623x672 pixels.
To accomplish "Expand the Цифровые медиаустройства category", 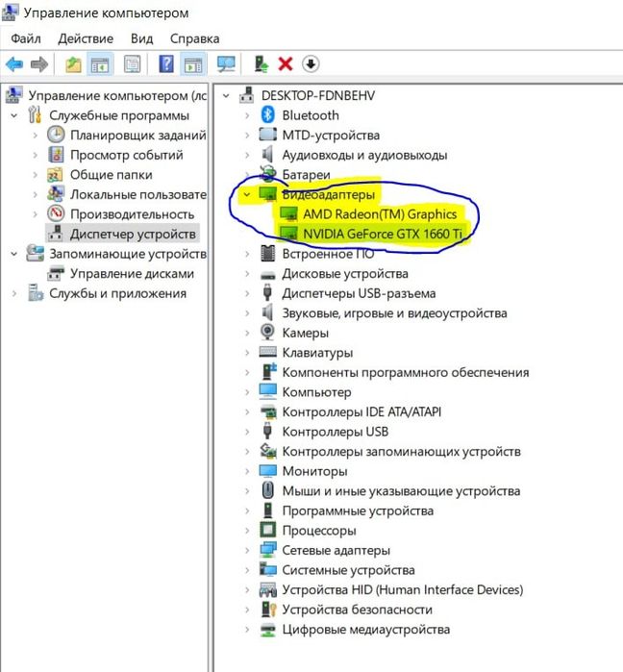I will click(x=247, y=630).
